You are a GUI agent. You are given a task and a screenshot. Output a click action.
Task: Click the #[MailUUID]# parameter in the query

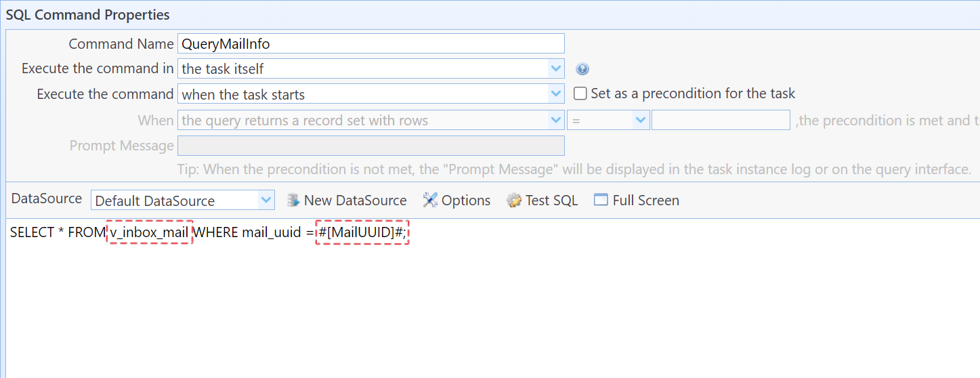point(361,232)
